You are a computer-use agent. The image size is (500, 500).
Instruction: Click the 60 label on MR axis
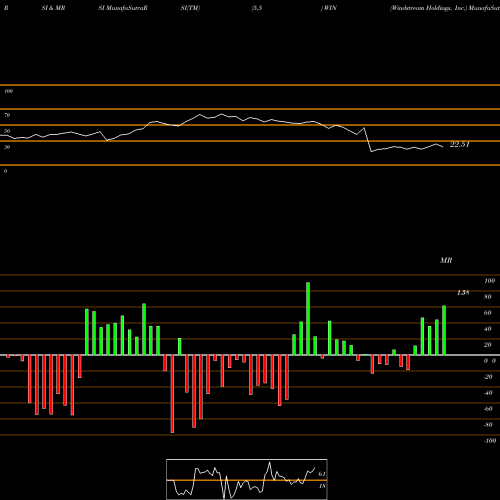click(488, 313)
